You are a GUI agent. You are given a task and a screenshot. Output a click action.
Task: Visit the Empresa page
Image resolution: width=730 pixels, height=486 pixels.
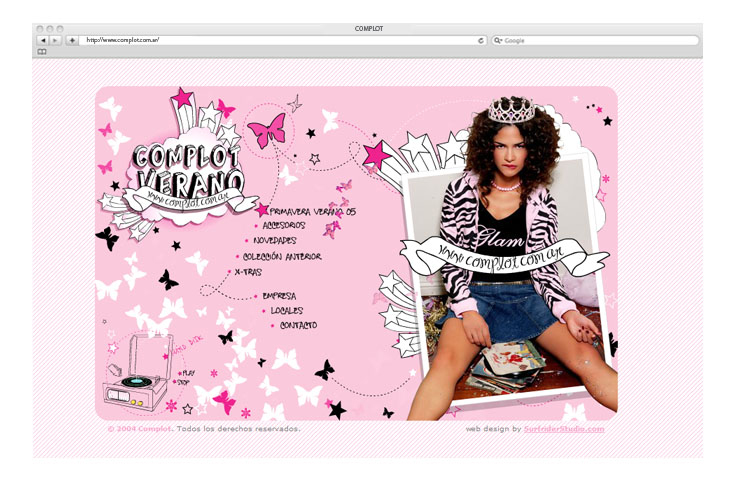(279, 296)
